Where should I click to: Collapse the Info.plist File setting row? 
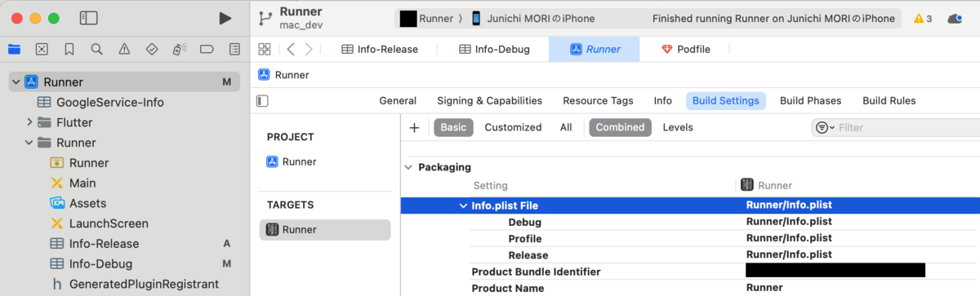[463, 205]
